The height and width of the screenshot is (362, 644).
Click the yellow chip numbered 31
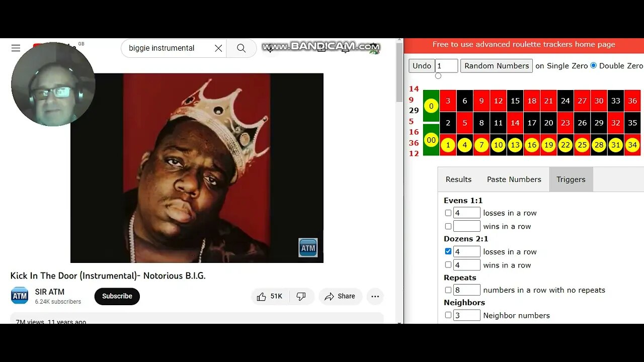pyautogui.click(x=616, y=145)
